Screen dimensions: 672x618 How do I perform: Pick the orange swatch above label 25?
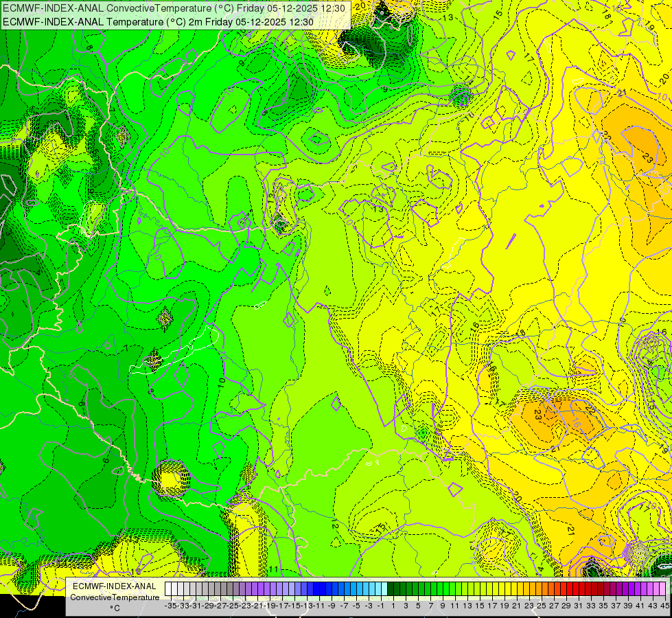539,588
